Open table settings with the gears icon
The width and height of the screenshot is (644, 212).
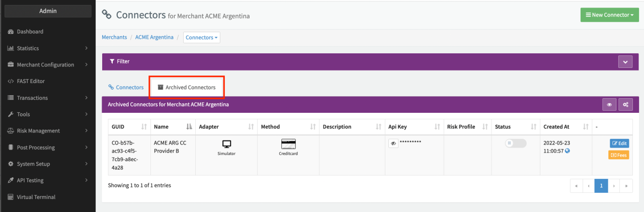coord(625,105)
